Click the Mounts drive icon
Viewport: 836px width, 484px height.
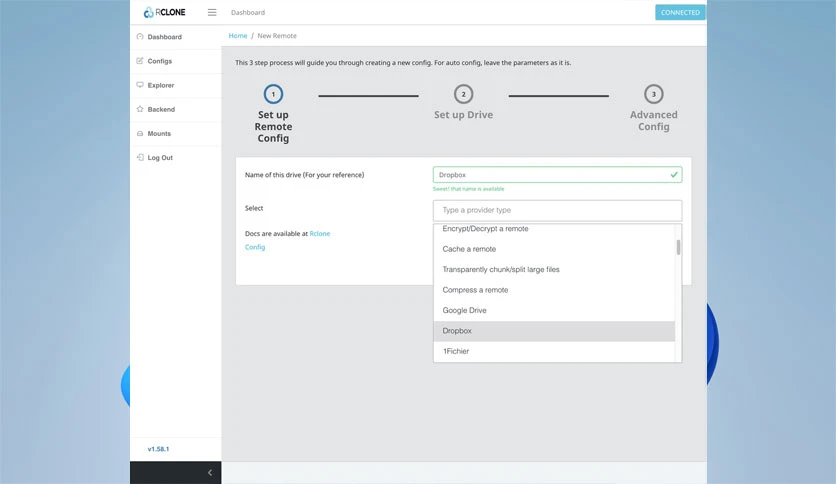click(140, 133)
